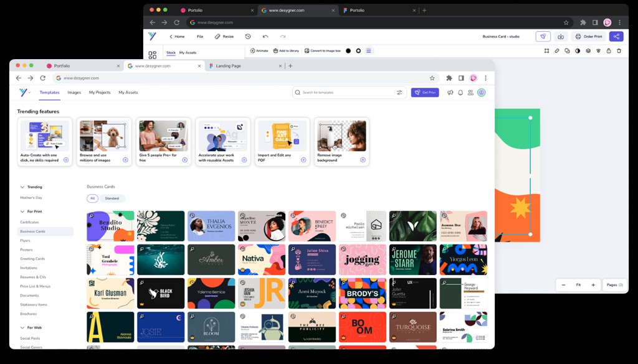Toggle line style icon in editor toolbar

[x=369, y=51]
